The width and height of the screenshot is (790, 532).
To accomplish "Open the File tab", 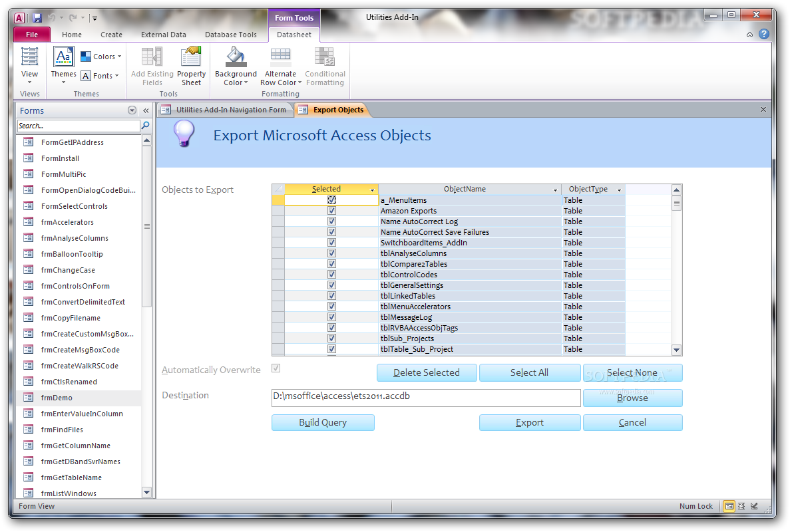I will click(x=32, y=34).
